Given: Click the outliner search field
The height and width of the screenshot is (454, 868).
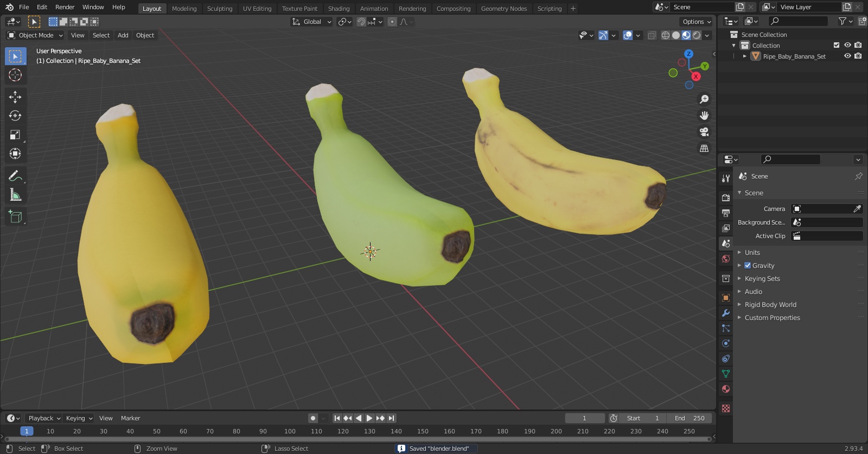Looking at the screenshot, I should coord(799,21).
